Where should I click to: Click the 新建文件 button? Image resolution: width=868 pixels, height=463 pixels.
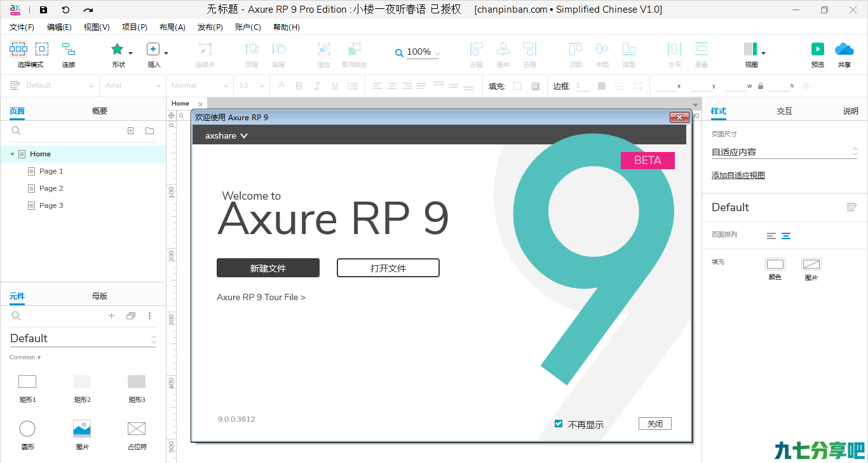[x=268, y=268]
